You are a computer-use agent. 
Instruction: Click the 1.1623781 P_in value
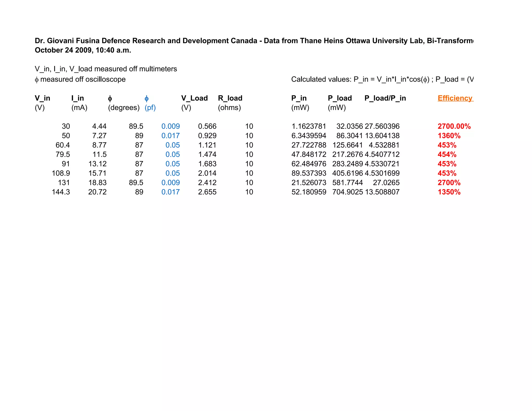309,126
